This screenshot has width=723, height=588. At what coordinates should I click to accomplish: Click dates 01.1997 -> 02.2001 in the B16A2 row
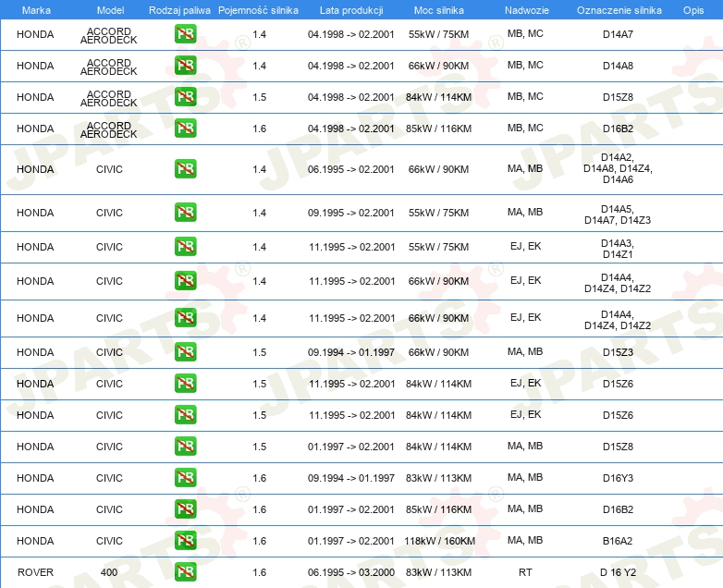click(351, 541)
